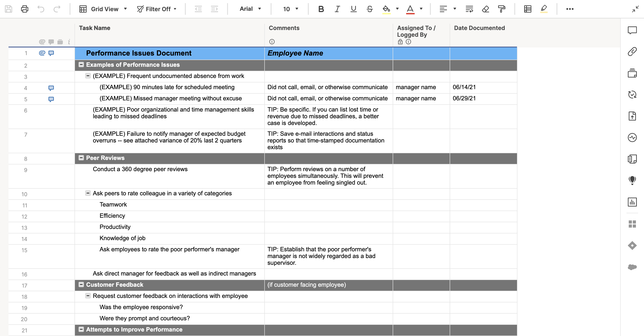
Task: Toggle Underline formatting
Action: point(353,9)
